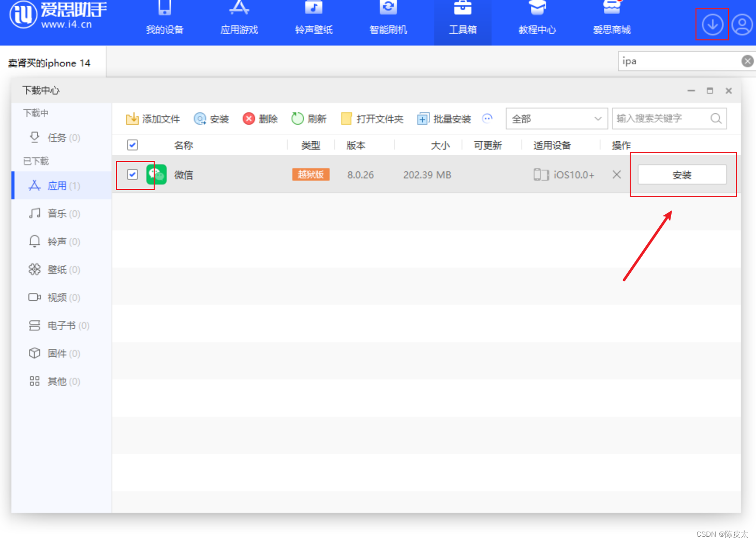
Task: Remove the 微信 row with the X
Action: point(617,174)
